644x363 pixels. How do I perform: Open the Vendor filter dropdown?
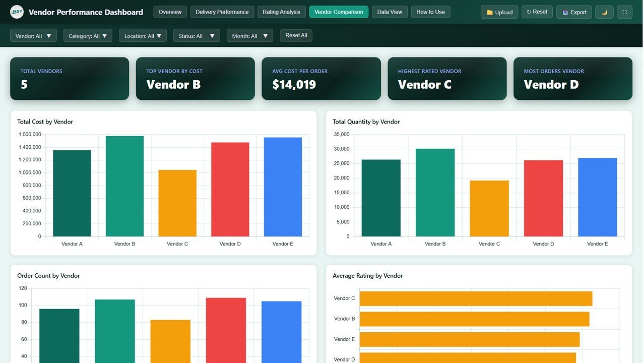coord(33,35)
